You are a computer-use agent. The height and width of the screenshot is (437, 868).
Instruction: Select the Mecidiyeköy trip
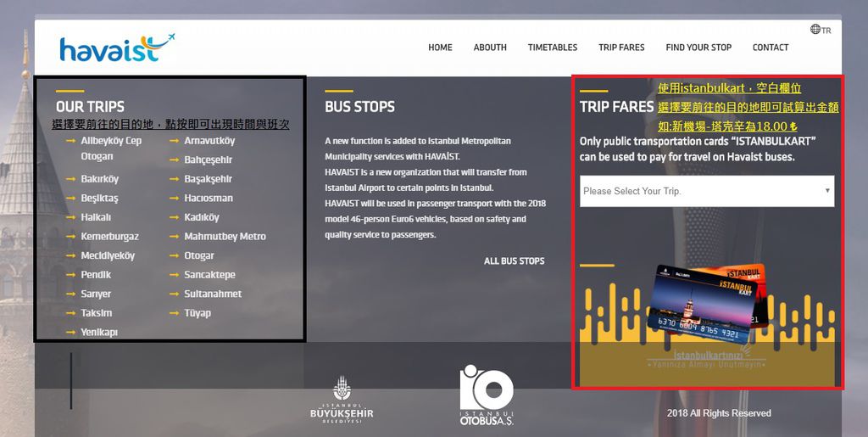[108, 256]
